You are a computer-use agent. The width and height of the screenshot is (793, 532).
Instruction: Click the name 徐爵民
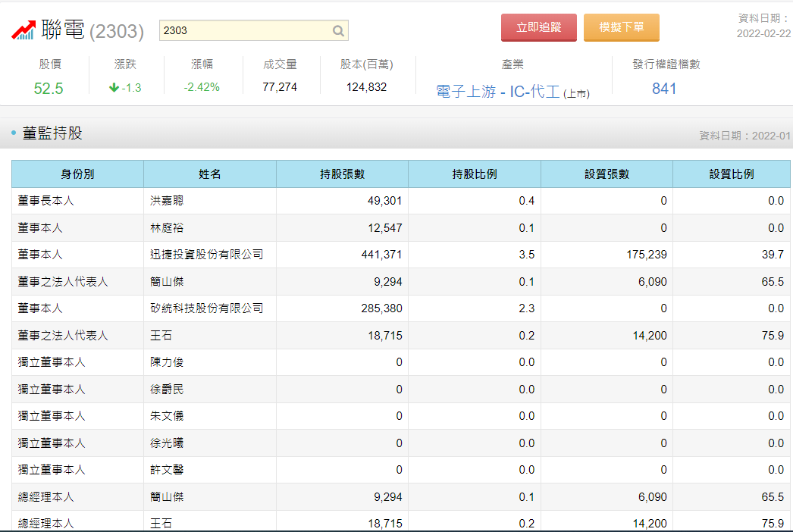(167, 390)
